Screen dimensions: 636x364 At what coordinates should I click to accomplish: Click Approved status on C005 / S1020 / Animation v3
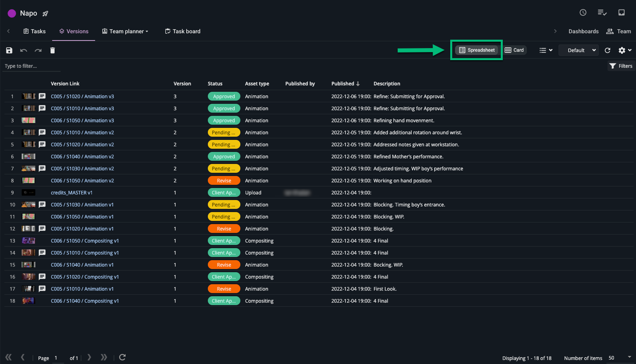point(224,96)
